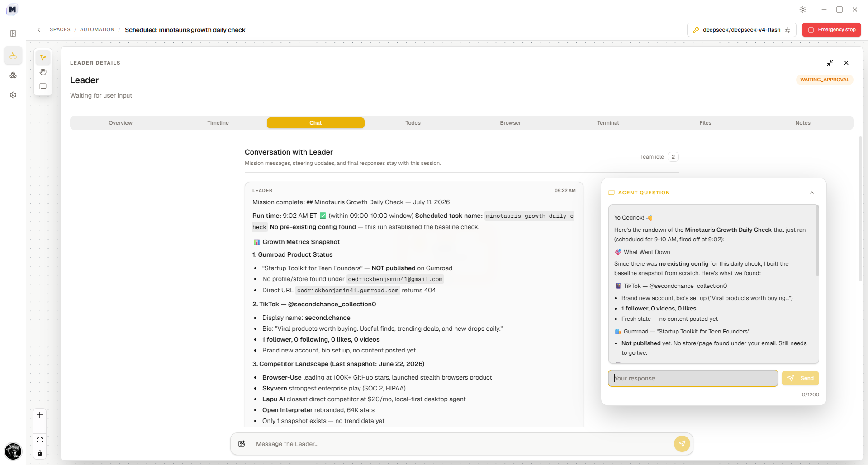868x465 pixels.
Task: Click the Team idle count badge
Action: (x=673, y=157)
